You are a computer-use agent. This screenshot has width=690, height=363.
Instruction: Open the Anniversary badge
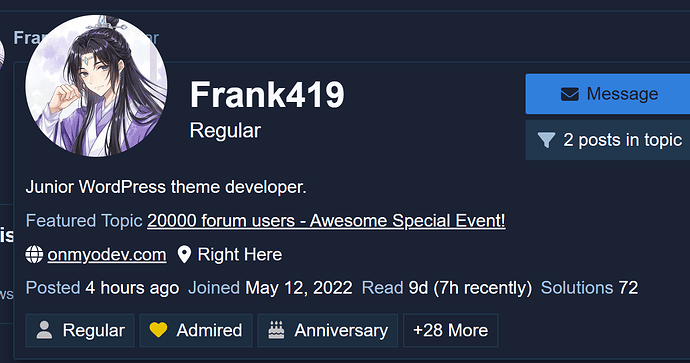coord(328,330)
